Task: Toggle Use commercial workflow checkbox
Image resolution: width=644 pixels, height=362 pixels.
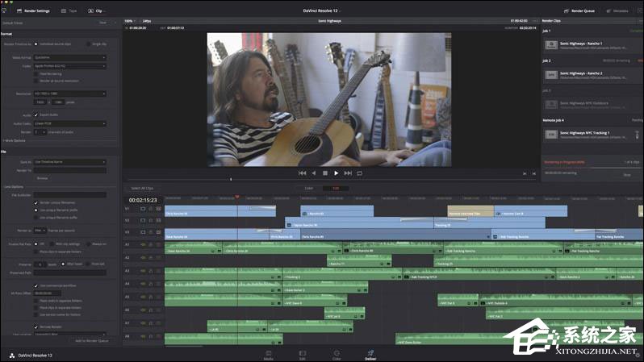Action: pyautogui.click(x=37, y=285)
